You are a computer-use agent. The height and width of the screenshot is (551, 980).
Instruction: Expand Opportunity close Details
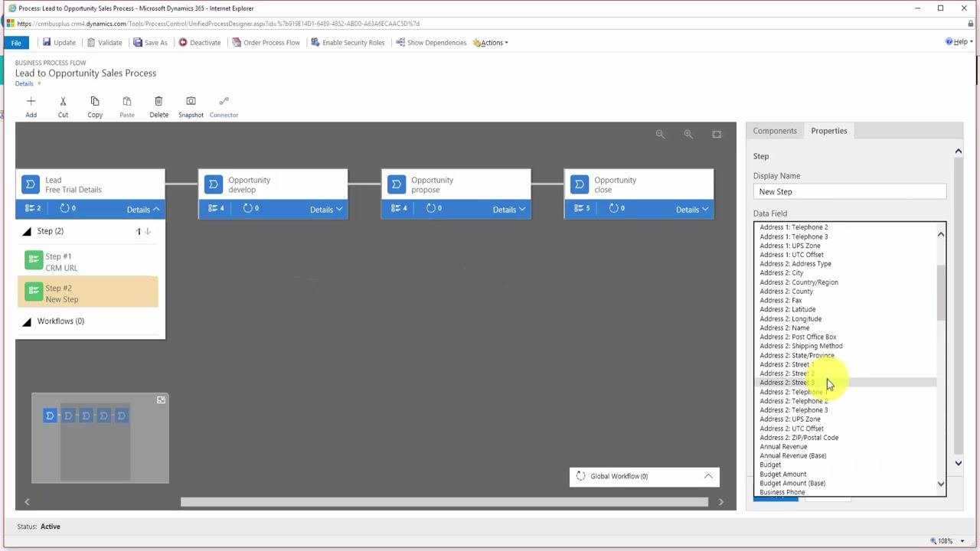(x=692, y=209)
